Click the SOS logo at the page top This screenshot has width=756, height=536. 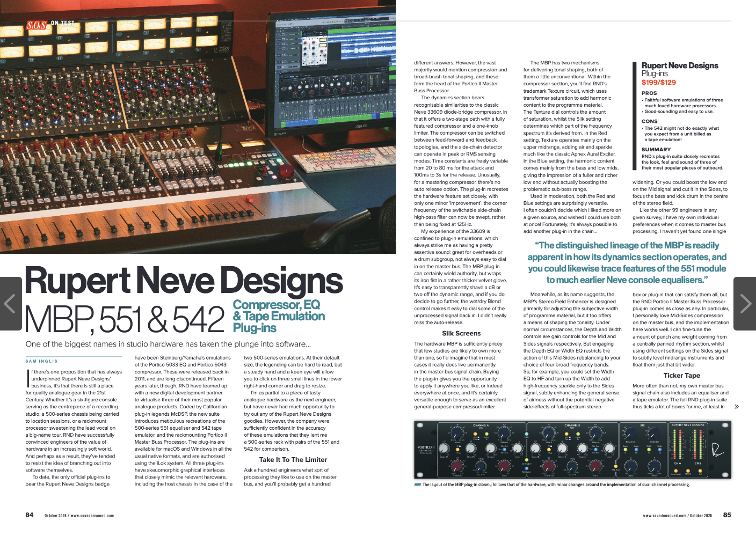point(37,25)
